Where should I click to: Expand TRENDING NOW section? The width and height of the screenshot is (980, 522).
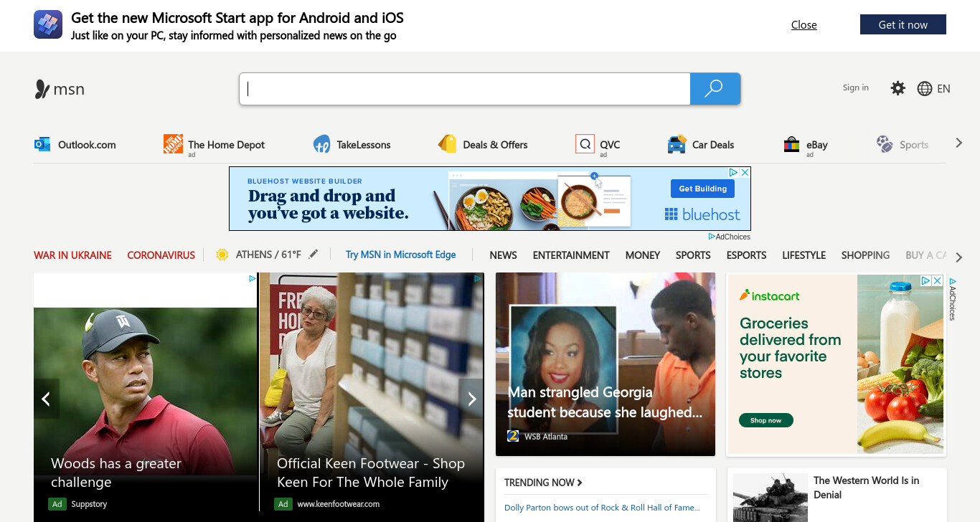(x=543, y=483)
